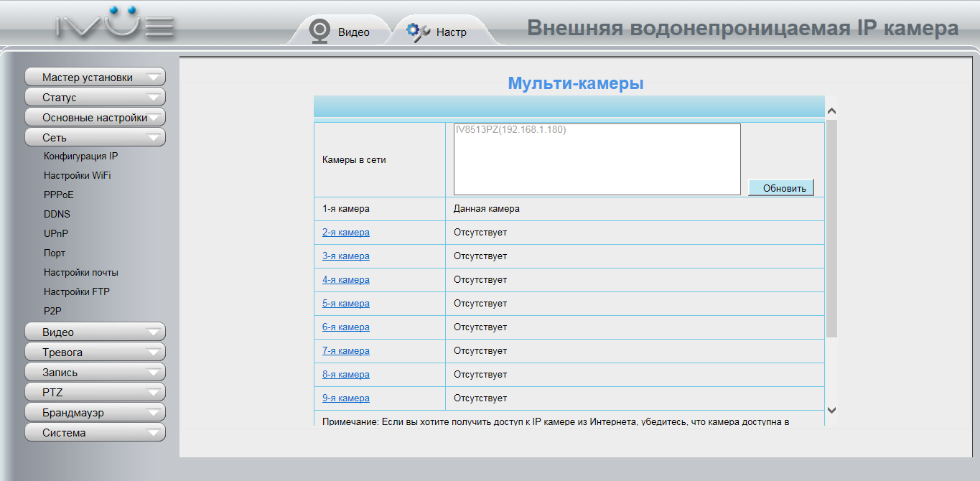Click Внешняя водонепроницаемая IP камера title

(743, 28)
